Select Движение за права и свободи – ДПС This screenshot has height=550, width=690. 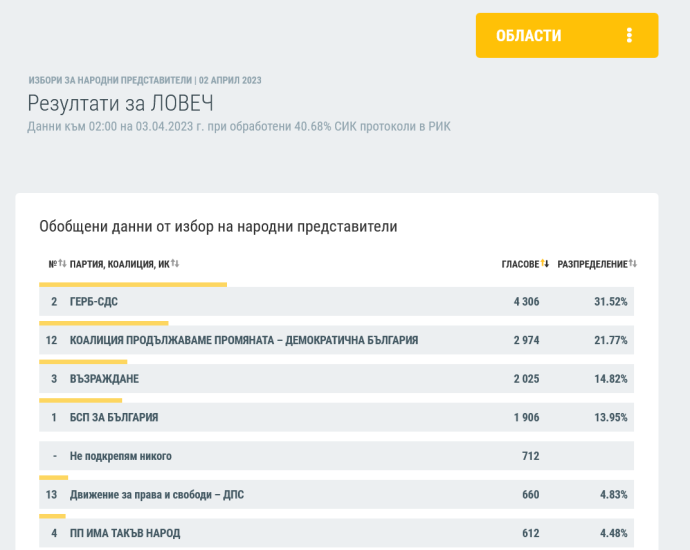click(337, 495)
